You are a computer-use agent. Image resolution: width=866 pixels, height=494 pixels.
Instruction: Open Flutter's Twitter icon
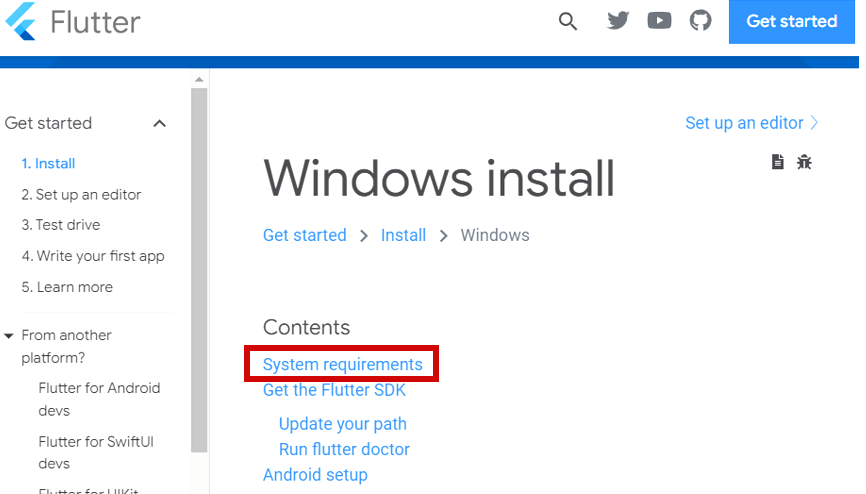pyautogui.click(x=618, y=20)
